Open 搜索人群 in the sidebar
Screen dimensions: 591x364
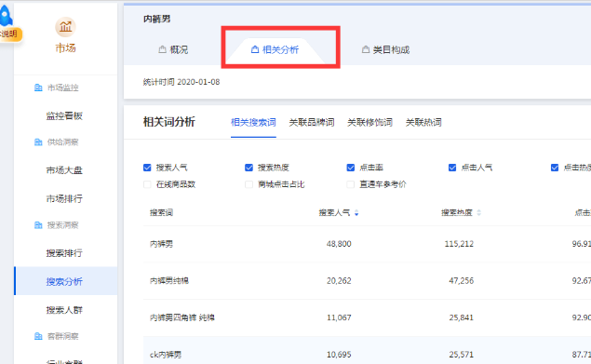64,310
